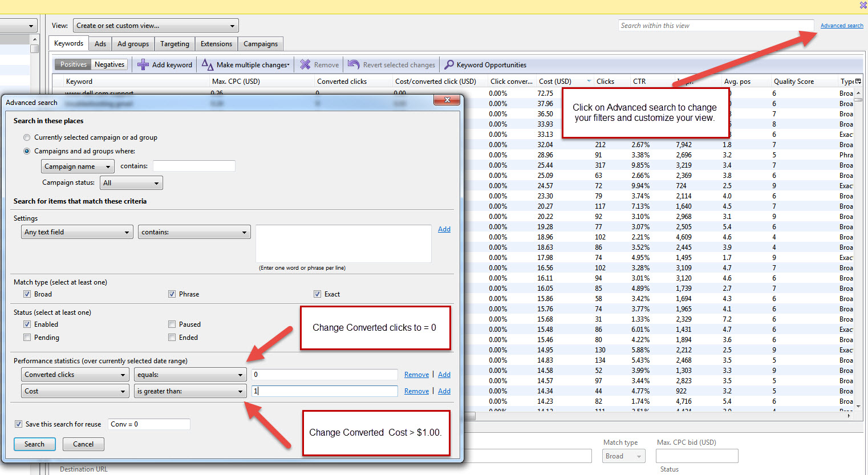Click the Advanced search link

[x=841, y=26]
